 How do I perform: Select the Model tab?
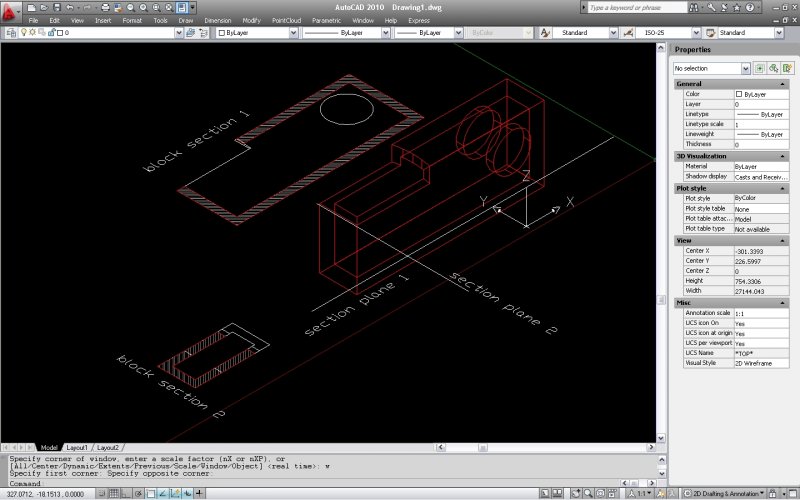click(x=49, y=447)
